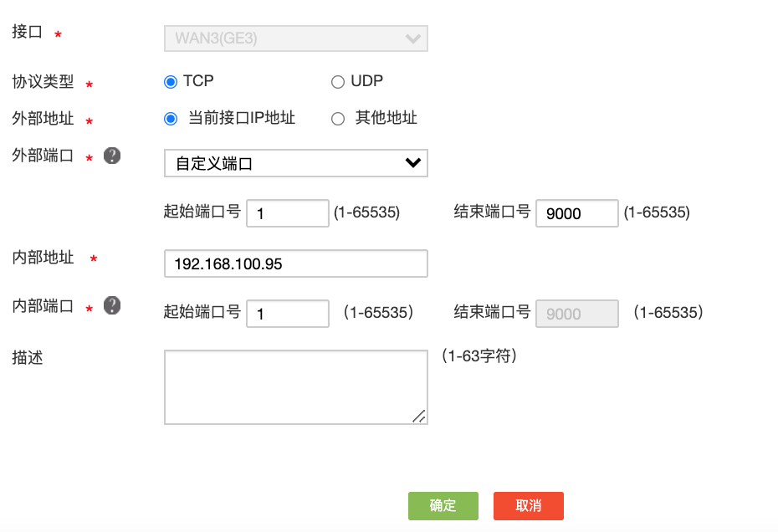Focus the external 起始端口号 input field

pos(289,213)
